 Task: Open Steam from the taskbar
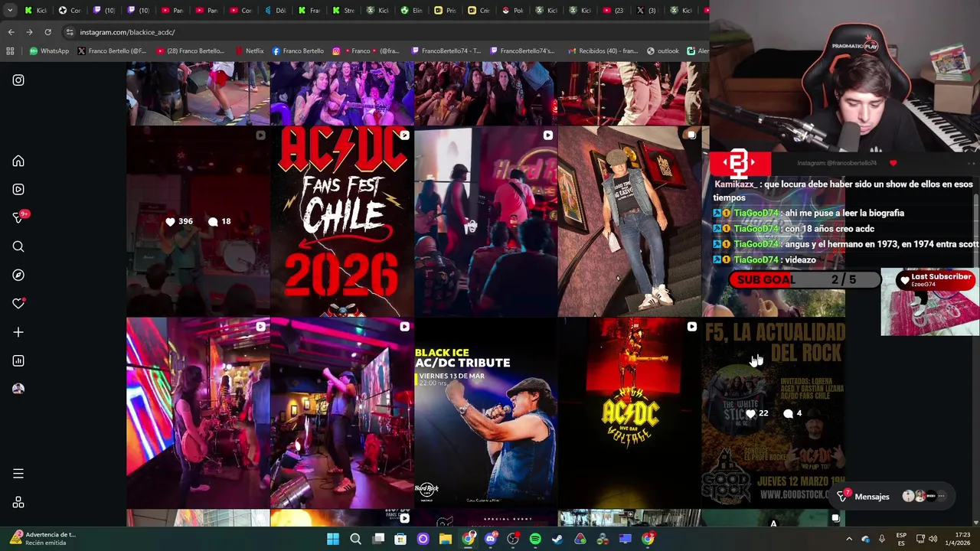pyautogui.click(x=557, y=539)
